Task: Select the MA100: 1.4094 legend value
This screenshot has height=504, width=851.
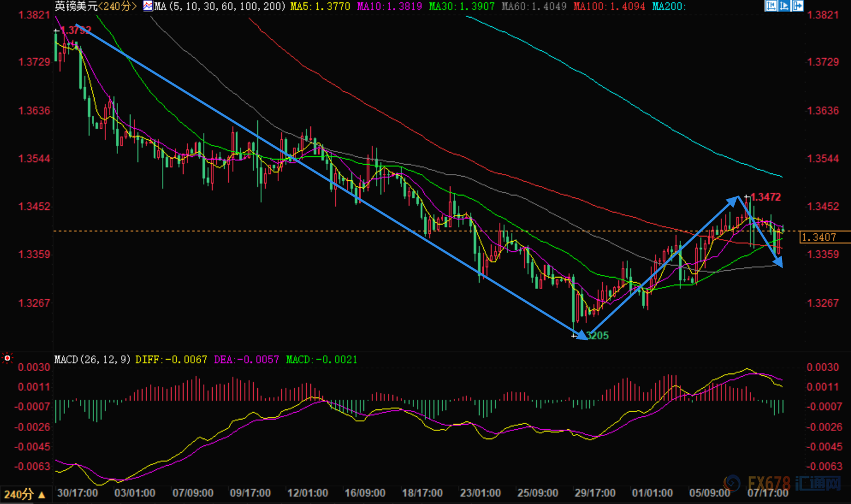Action: (609, 6)
